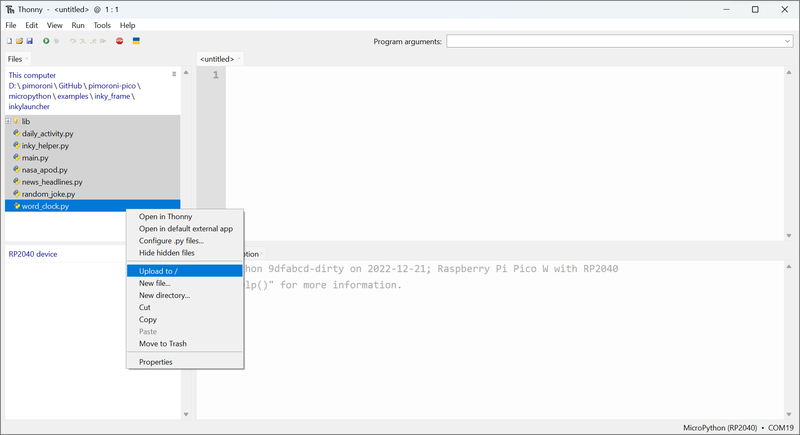
Task: Open the Files panel hamburger menu
Action: [x=174, y=74]
